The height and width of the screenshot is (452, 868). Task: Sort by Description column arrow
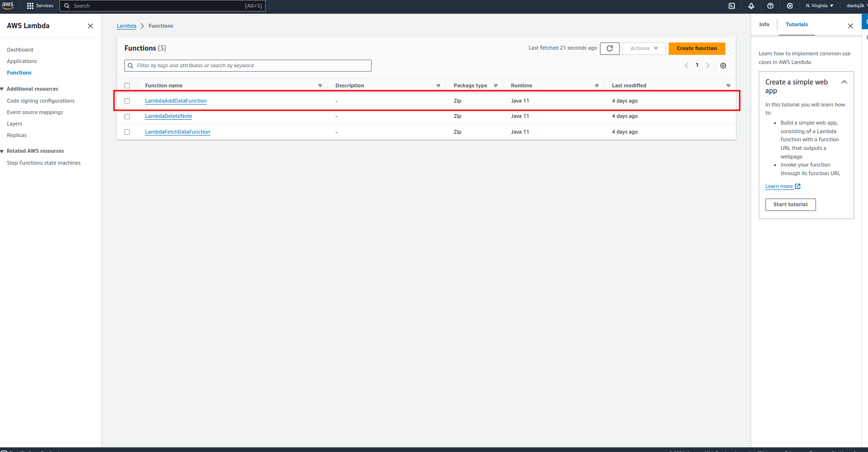point(438,85)
